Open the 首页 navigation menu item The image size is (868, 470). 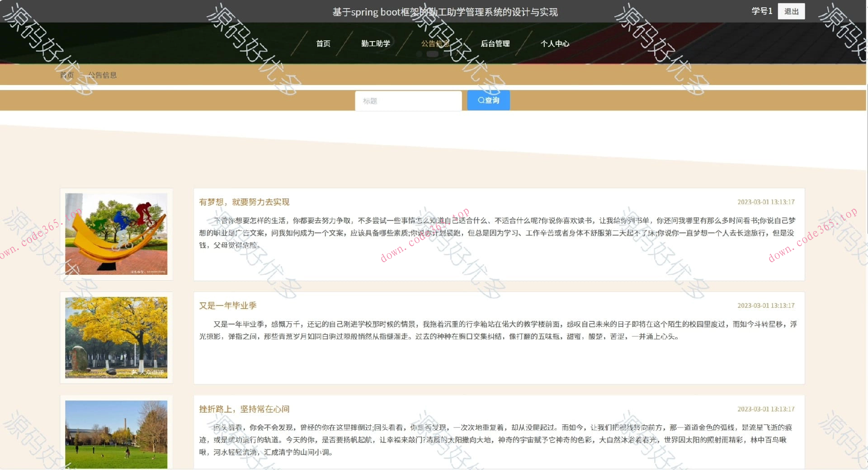pyautogui.click(x=323, y=43)
